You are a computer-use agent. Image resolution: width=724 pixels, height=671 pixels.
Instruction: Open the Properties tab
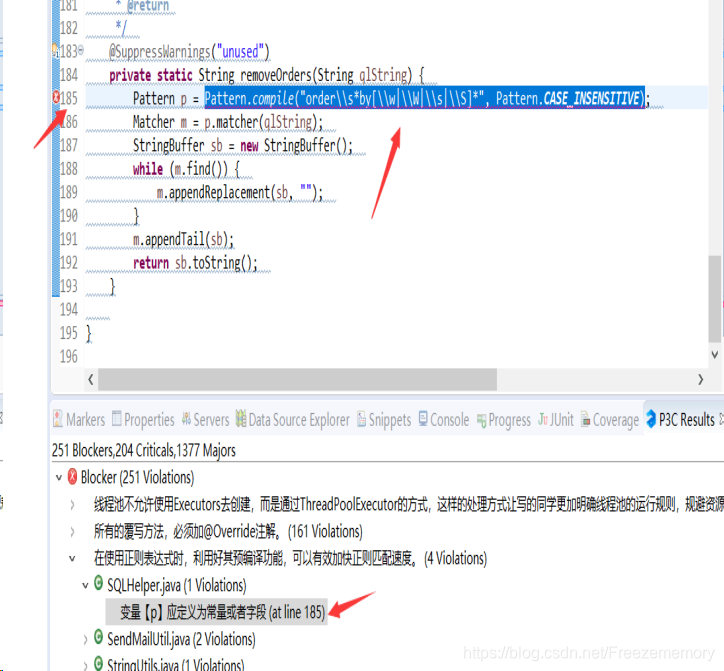[144, 420]
